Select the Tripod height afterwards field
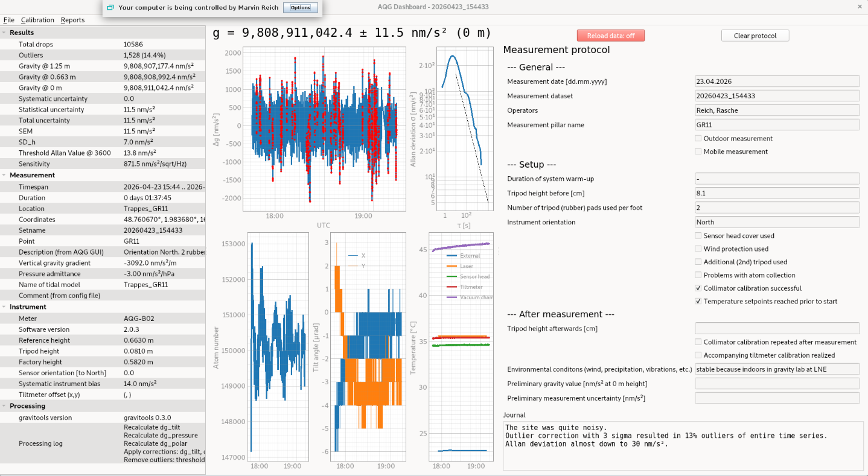 777,328
